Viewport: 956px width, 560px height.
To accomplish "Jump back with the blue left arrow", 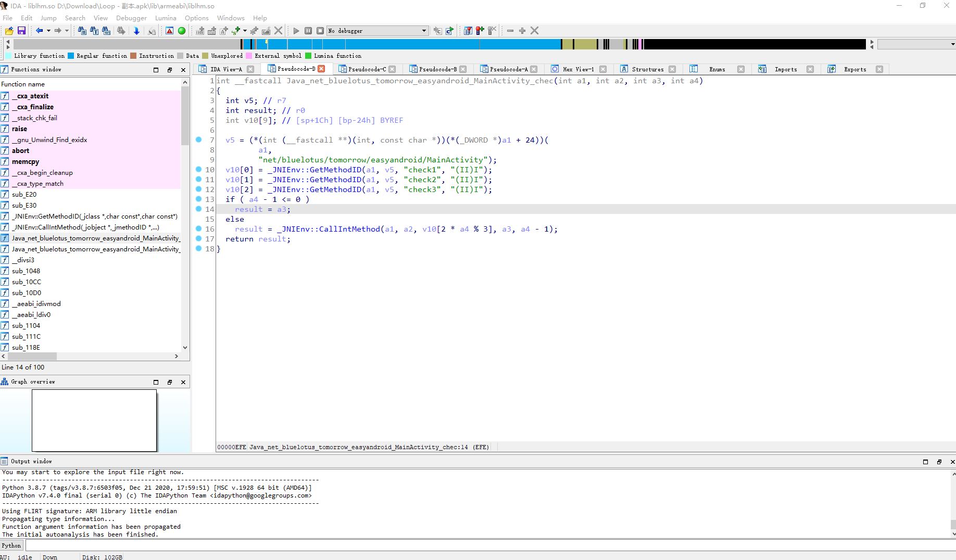I will click(x=39, y=31).
